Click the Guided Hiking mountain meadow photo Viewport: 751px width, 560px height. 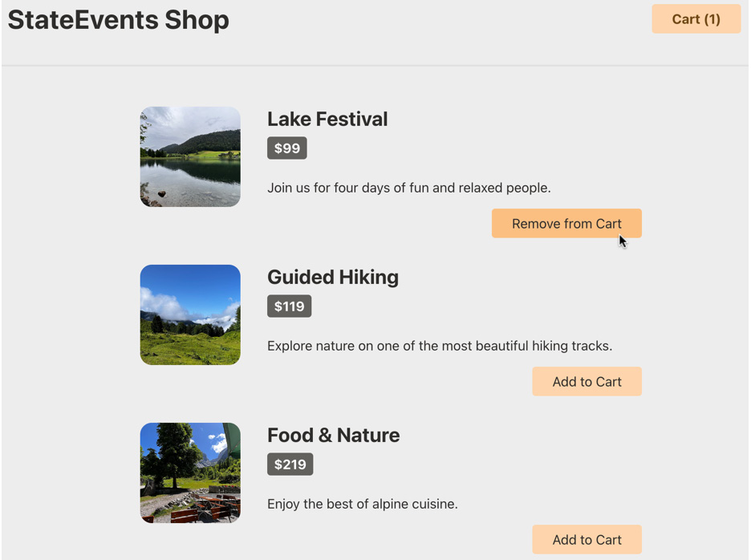coord(190,315)
